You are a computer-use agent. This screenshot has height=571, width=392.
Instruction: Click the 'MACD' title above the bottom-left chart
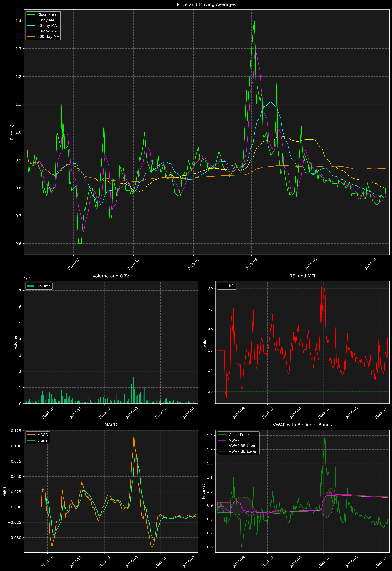pos(111,425)
